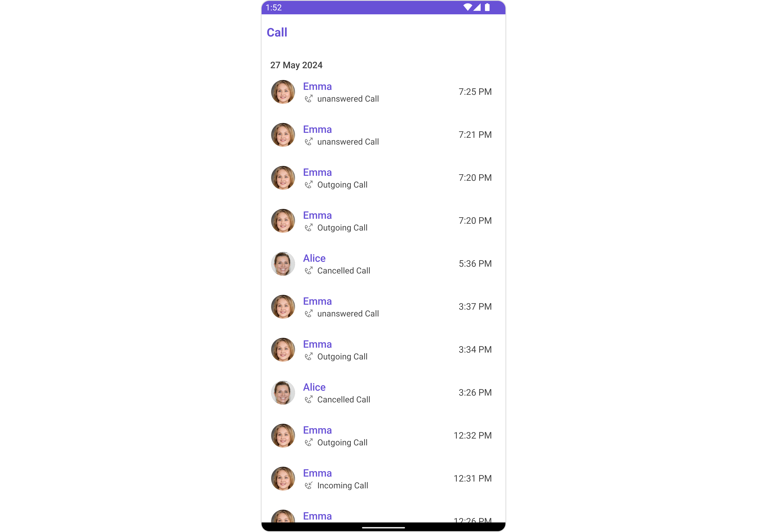Tap the 7:20 PM timestamp on the third entry
This screenshot has height=532, width=767.
475,178
